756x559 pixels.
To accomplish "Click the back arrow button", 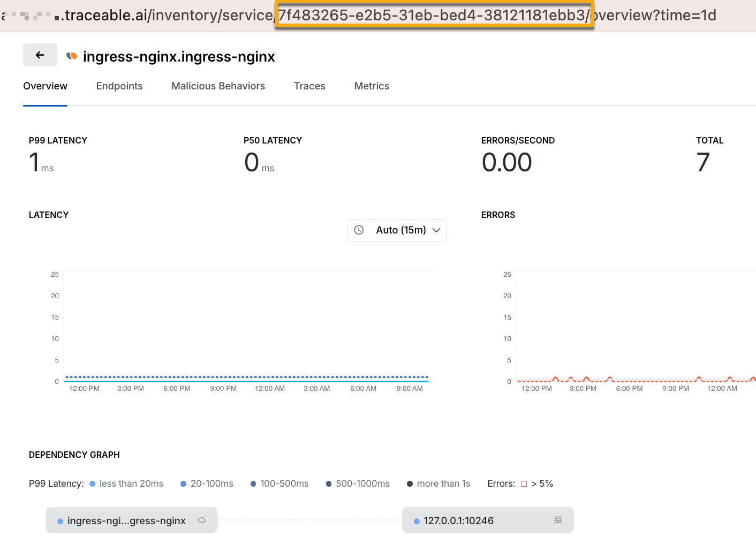I will click(x=40, y=55).
